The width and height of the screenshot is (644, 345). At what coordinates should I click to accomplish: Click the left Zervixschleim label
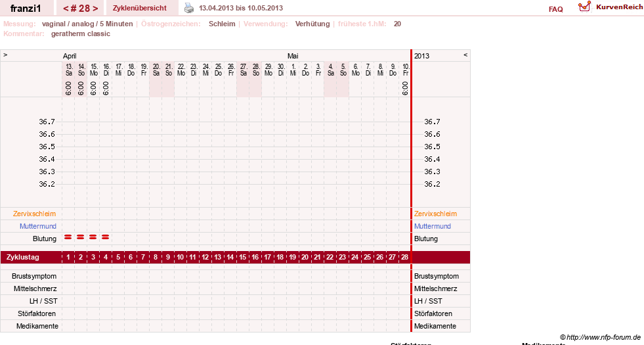point(35,214)
